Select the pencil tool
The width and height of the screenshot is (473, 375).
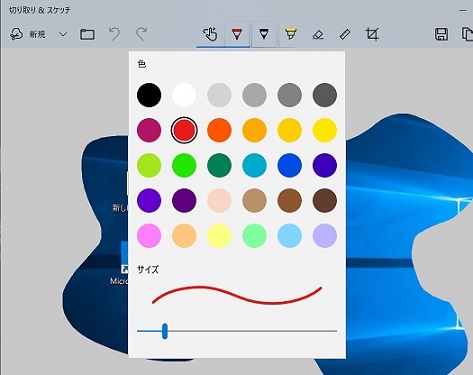point(264,34)
